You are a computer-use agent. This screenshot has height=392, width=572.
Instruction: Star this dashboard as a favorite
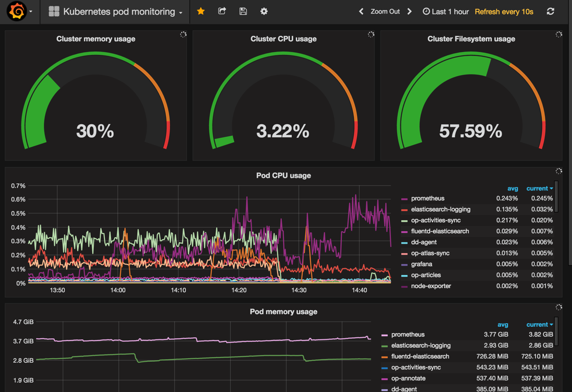[x=200, y=11]
